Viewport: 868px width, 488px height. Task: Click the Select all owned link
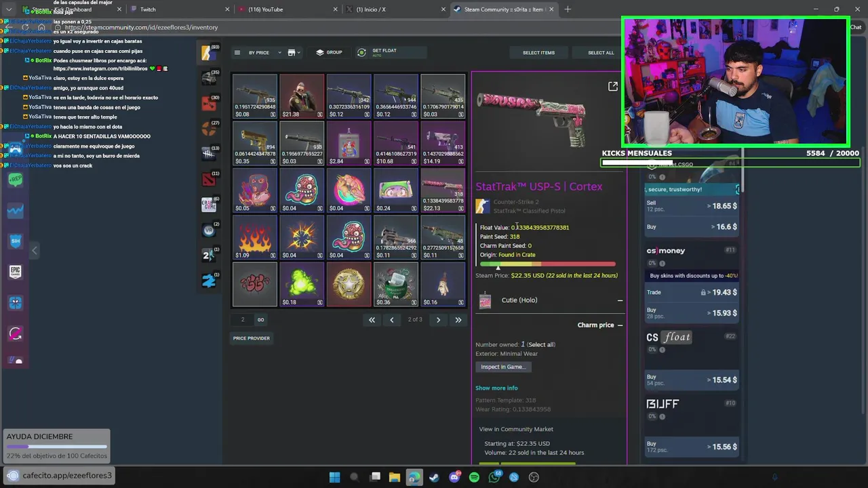pyautogui.click(x=541, y=344)
